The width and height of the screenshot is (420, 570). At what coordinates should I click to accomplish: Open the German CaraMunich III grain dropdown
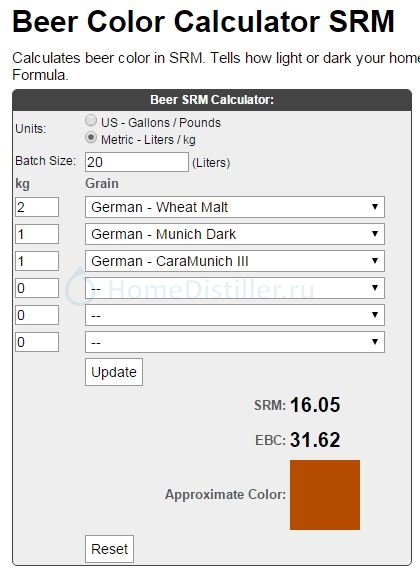click(235, 261)
